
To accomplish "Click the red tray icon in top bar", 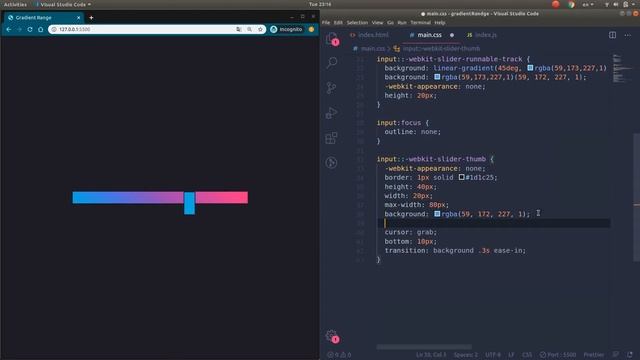I will click(x=556, y=4).
